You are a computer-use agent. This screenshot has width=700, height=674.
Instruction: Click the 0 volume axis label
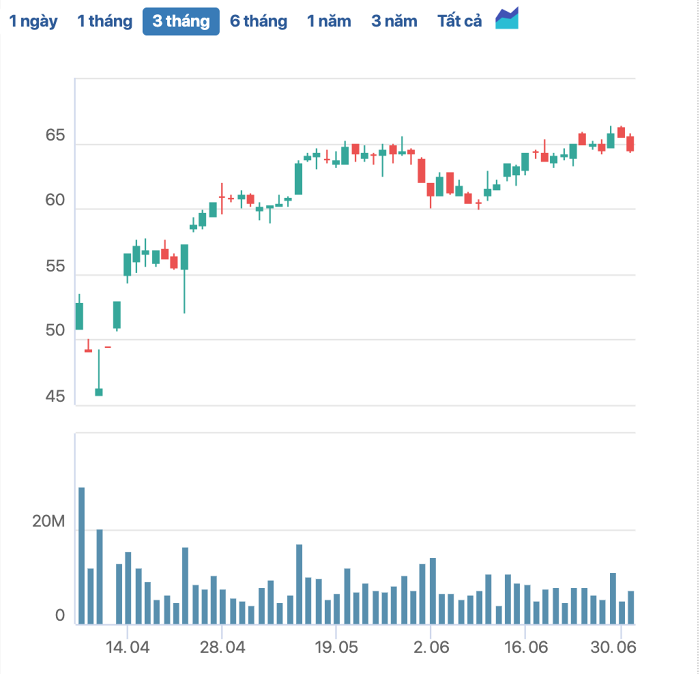click(60, 616)
